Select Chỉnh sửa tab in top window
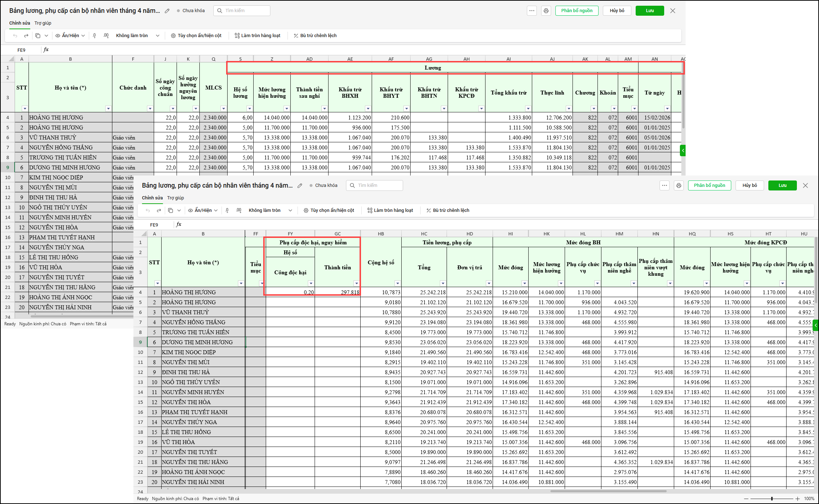819x504 pixels. pos(20,23)
